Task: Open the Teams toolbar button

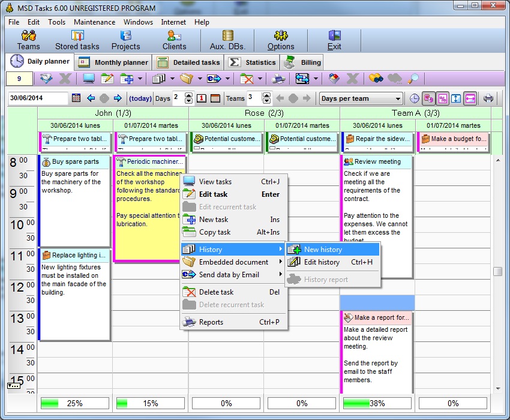Action: click(28, 40)
